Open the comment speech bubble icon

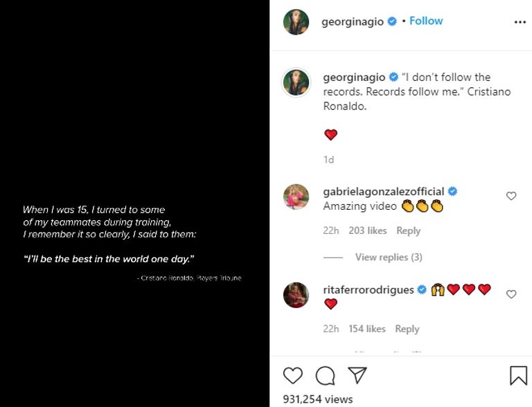pos(325,375)
